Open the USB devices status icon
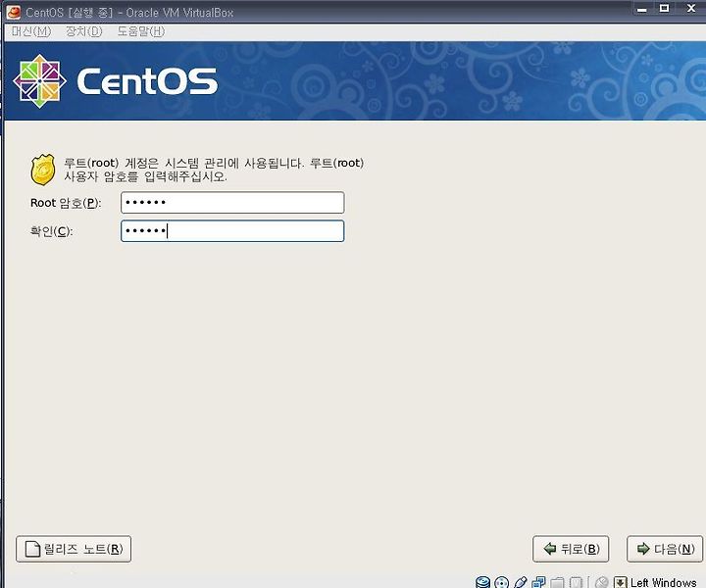This screenshot has height=588, width=706. pos(520,582)
